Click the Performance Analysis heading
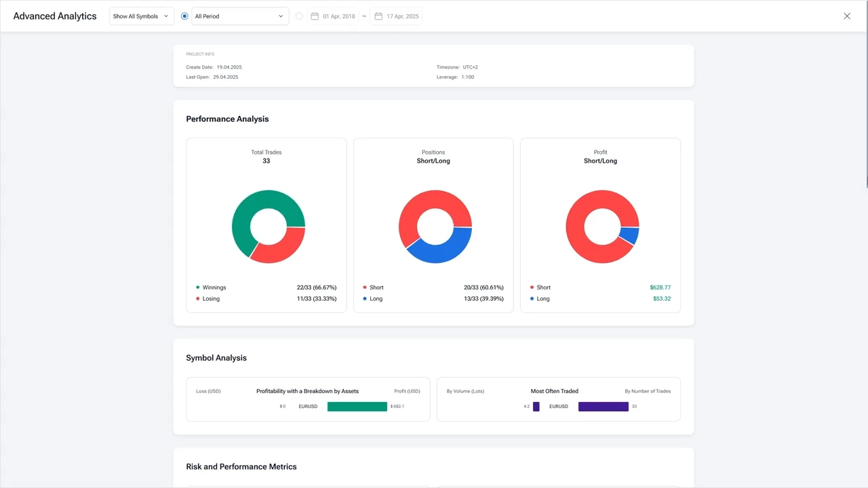The height and width of the screenshot is (488, 868). (x=227, y=119)
